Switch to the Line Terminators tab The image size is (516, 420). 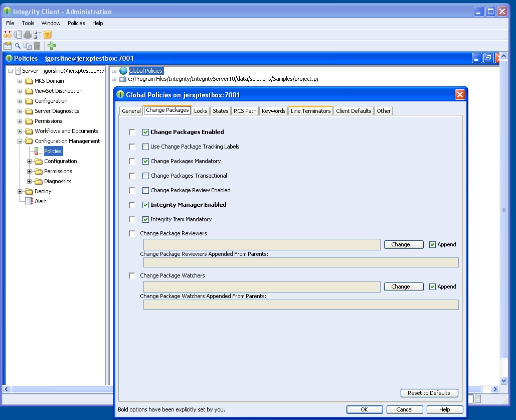click(311, 111)
